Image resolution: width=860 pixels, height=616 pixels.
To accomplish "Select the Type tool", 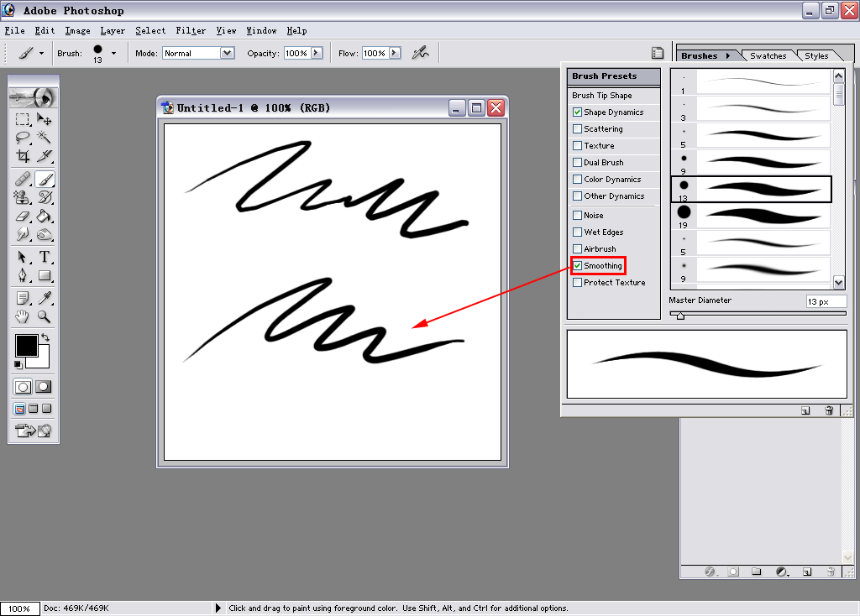I will pyautogui.click(x=44, y=257).
